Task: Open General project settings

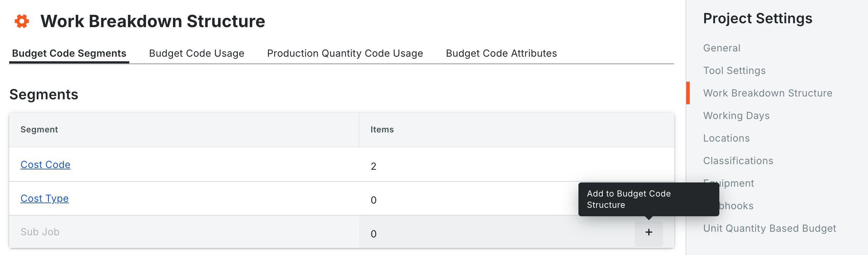Action: pyautogui.click(x=722, y=48)
